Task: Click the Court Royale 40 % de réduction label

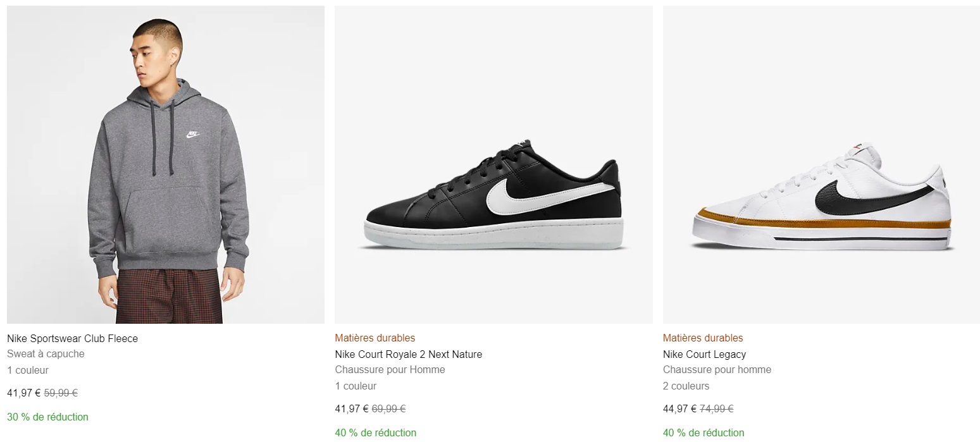Action: (375, 433)
